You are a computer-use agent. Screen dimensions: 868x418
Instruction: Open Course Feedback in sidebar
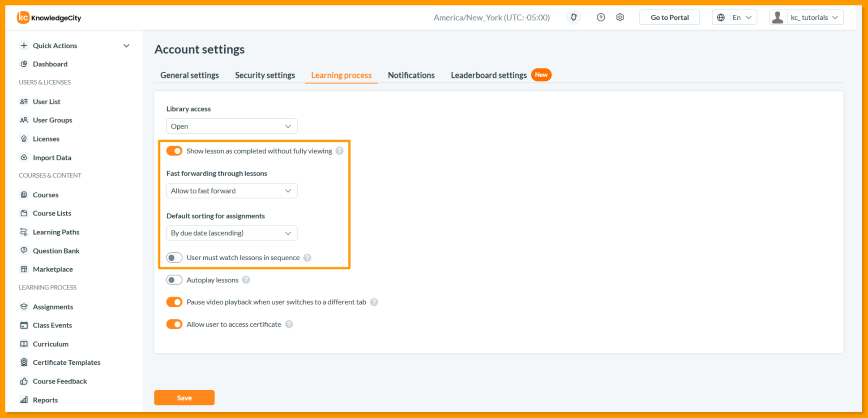[x=60, y=381]
